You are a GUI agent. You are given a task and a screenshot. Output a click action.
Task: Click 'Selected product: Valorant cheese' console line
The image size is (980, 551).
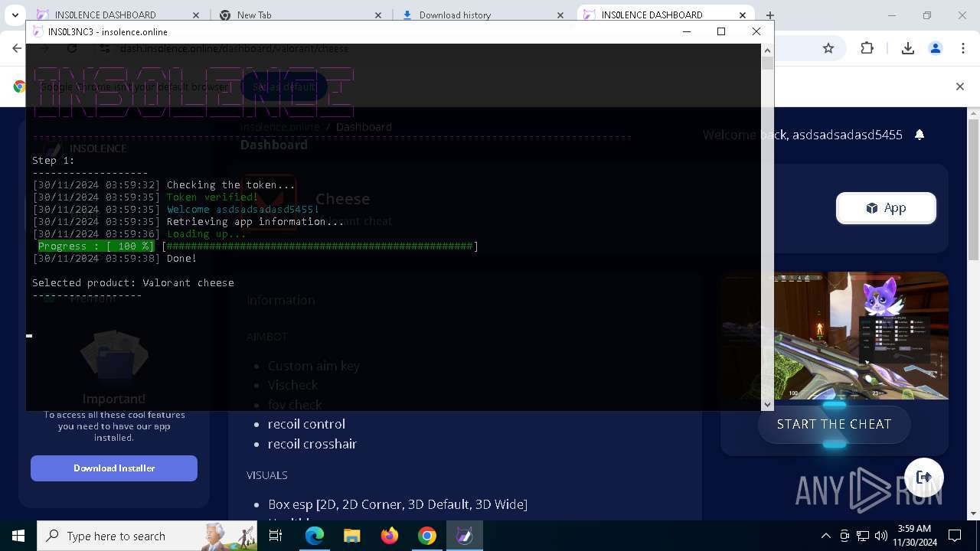coord(133,282)
